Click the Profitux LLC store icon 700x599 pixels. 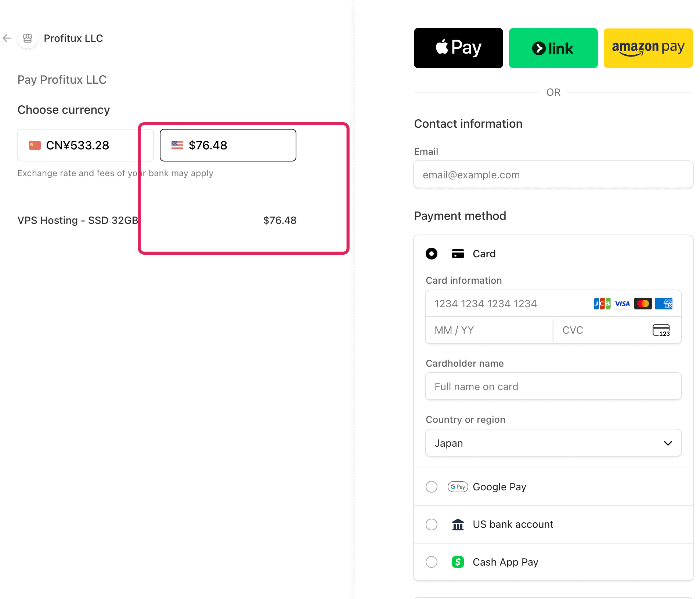click(28, 38)
